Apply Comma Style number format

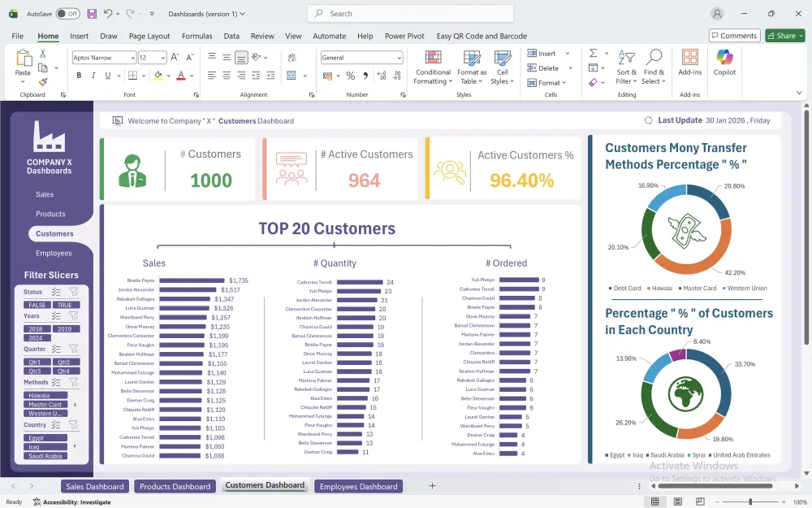[366, 75]
